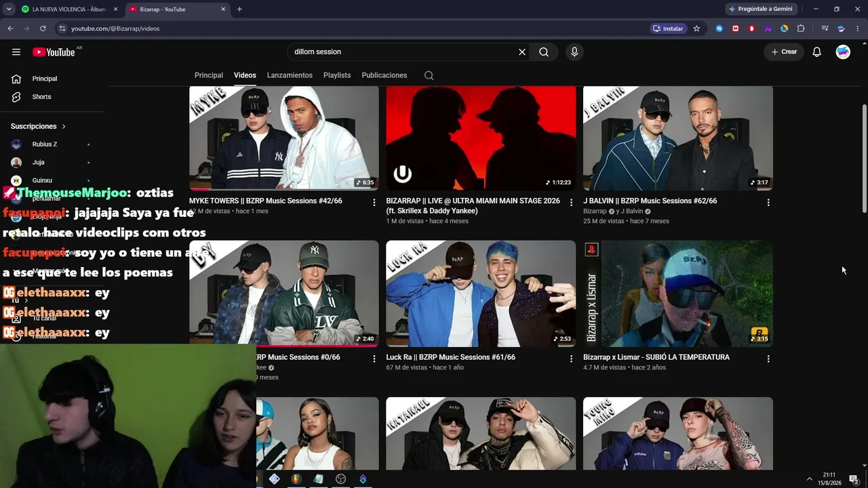This screenshot has height=488, width=868.
Task: Open the Lanzamientos tab
Action: click(290, 75)
